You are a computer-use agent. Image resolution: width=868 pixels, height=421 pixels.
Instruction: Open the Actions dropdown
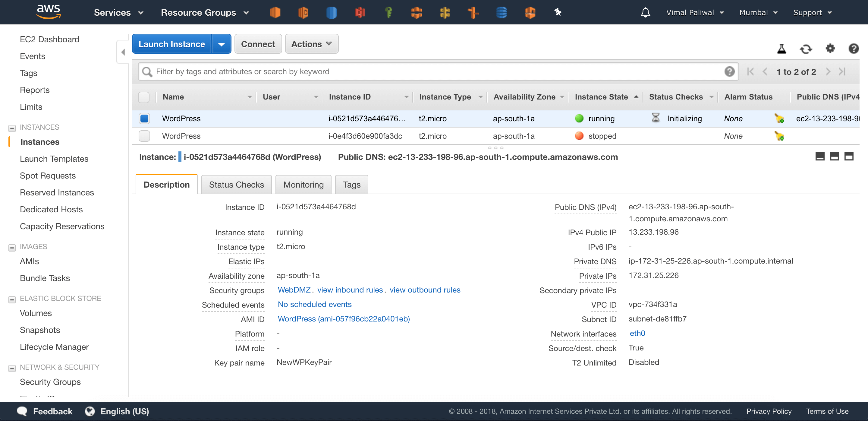(312, 44)
